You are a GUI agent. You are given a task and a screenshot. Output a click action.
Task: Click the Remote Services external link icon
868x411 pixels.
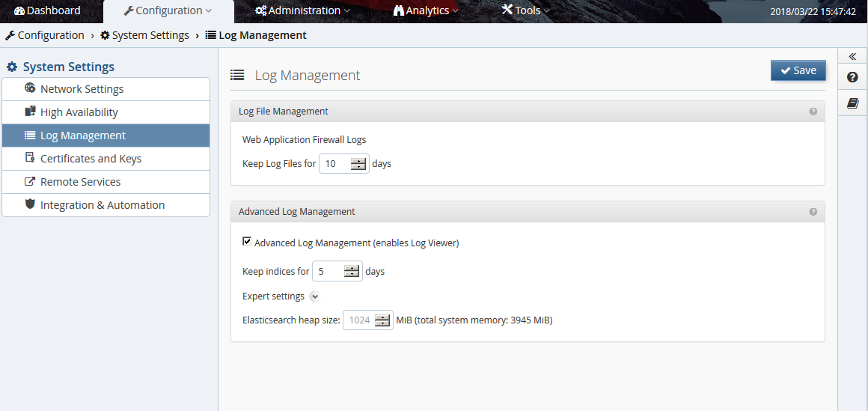click(30, 181)
